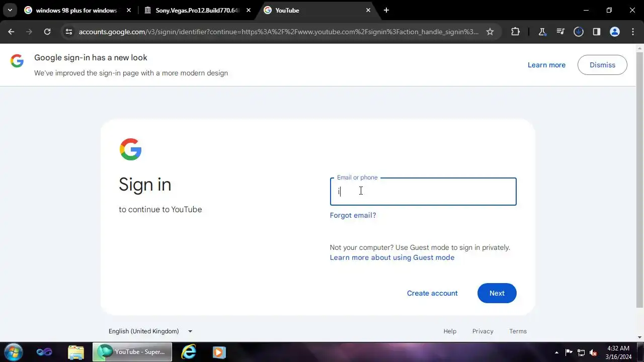Close the windows 98 plus tab
This screenshot has width=644, height=362.
click(x=129, y=10)
